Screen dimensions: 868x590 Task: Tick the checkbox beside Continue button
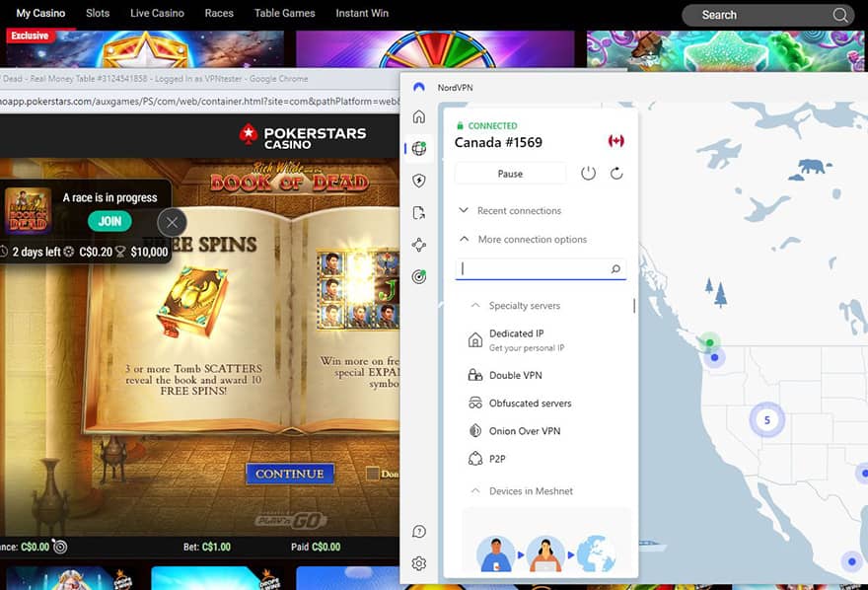(373, 474)
